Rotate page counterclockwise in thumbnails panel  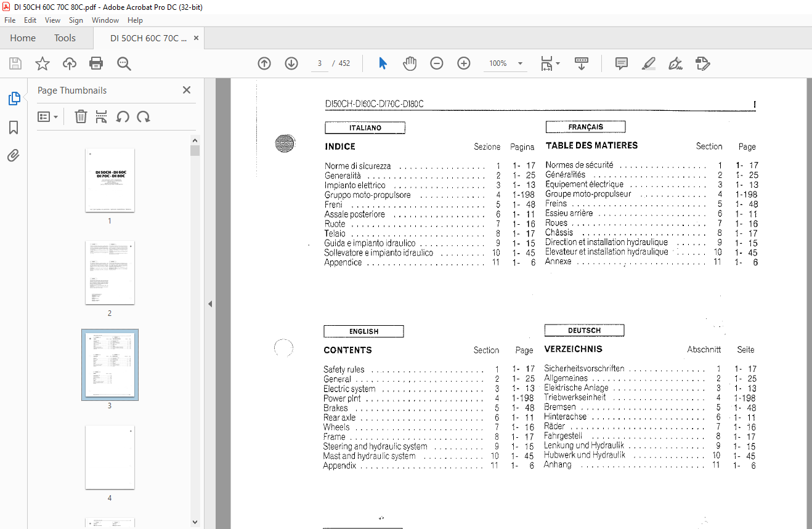point(123,116)
